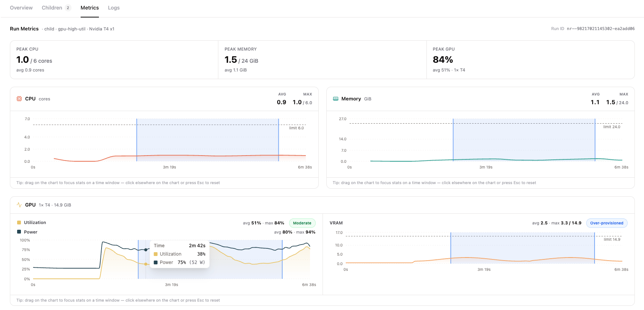Screen dimensions: 644x310
Task: Click the Memory module icon
Action: point(336,99)
